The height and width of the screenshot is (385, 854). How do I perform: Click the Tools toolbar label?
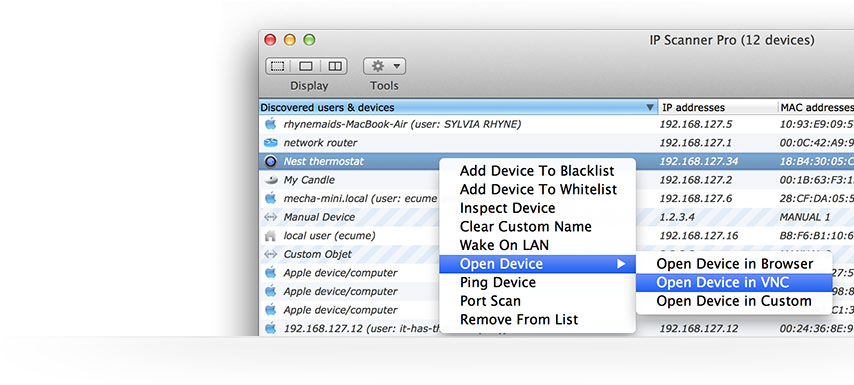[385, 85]
